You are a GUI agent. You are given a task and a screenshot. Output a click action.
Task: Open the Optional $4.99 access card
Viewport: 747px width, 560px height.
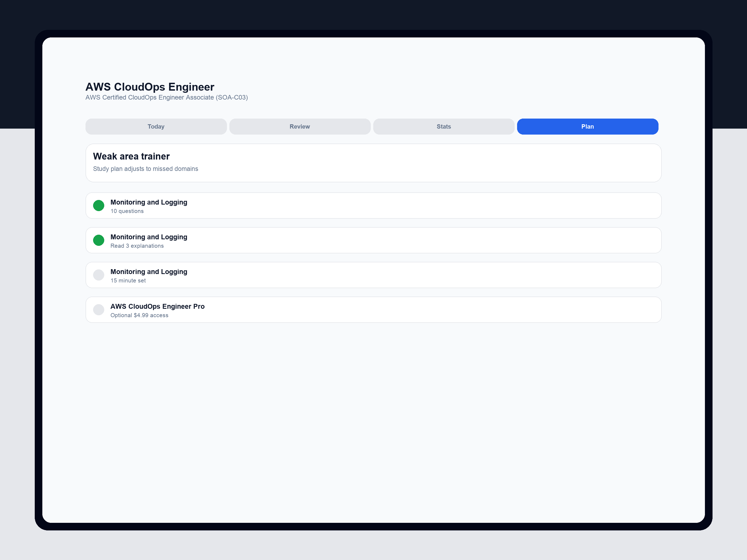click(x=373, y=310)
